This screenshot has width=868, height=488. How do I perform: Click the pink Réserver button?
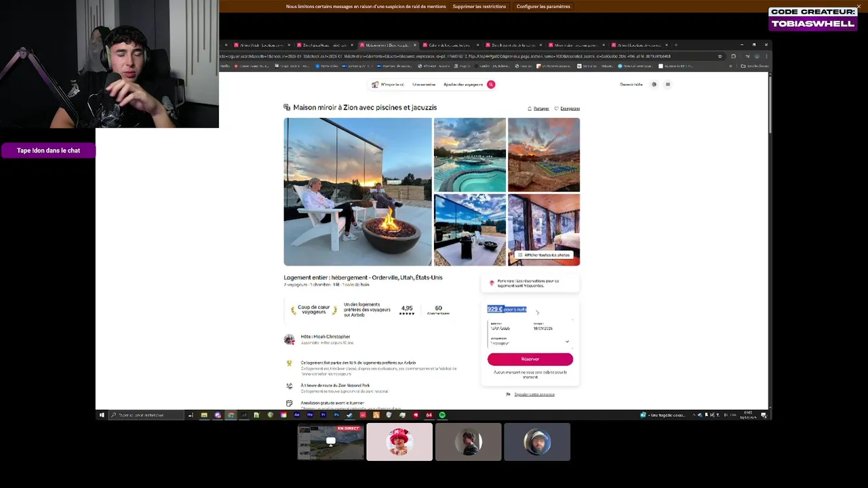click(x=530, y=359)
